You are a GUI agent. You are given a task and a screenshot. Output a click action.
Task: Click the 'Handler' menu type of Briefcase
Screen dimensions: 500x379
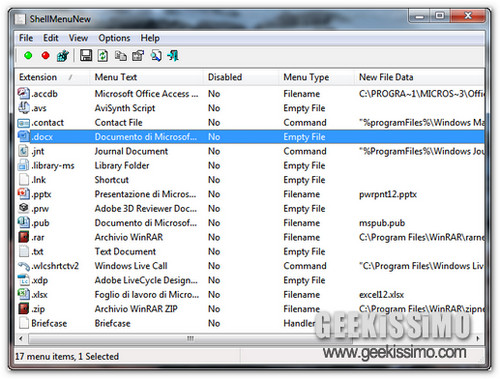tap(299, 323)
